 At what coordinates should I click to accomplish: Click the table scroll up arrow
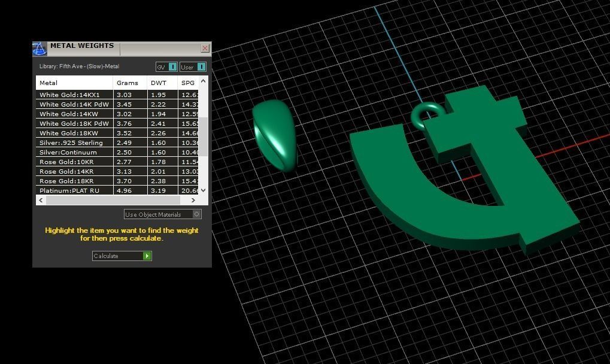(x=203, y=81)
